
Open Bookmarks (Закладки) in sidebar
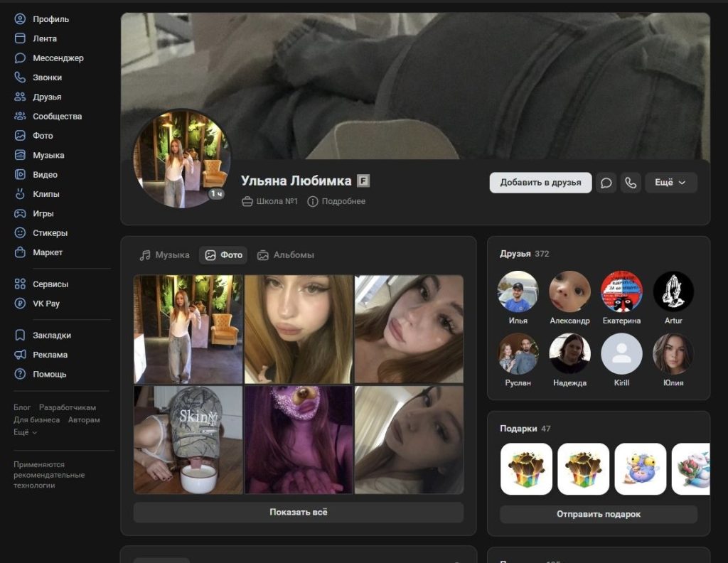(x=51, y=335)
